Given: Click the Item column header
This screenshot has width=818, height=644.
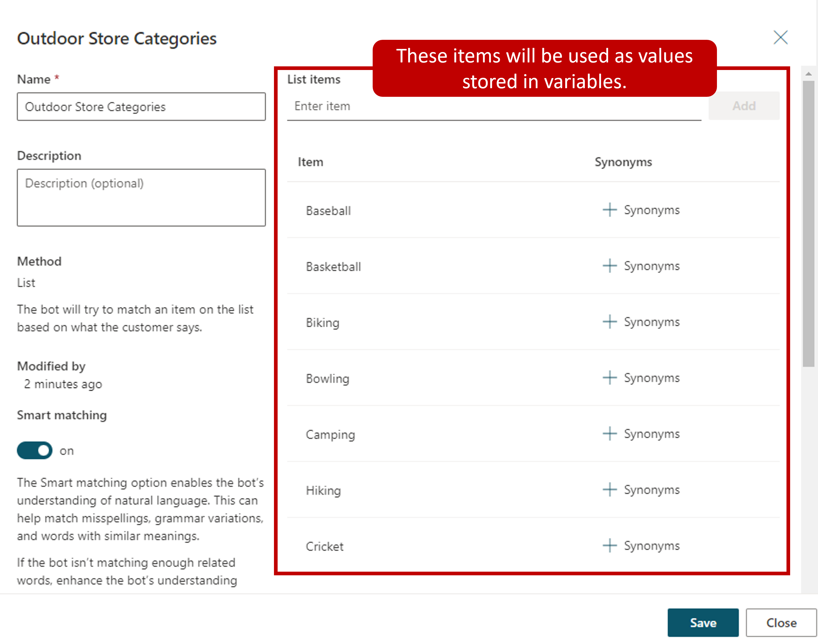Looking at the screenshot, I should click(310, 162).
